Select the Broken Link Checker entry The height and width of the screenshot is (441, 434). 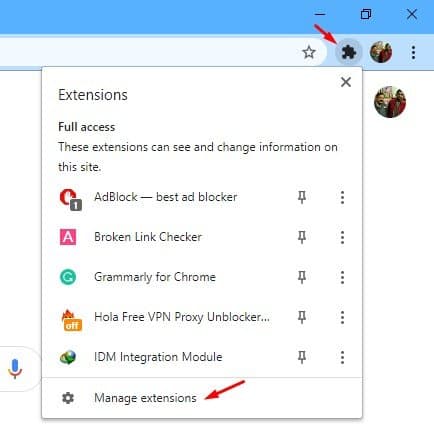click(148, 237)
